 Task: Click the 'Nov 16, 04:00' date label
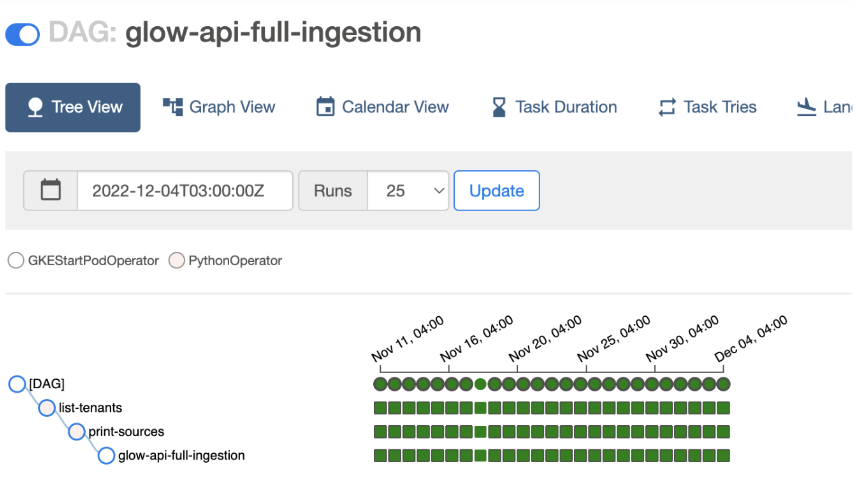click(x=477, y=339)
